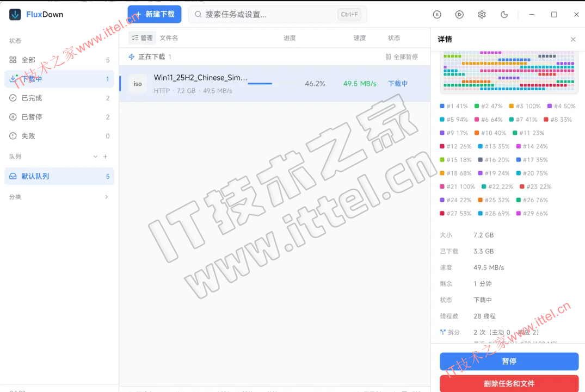Screen dimensions: 585x392
Task: Click the 28 线程 thread count value
Action: click(x=484, y=316)
